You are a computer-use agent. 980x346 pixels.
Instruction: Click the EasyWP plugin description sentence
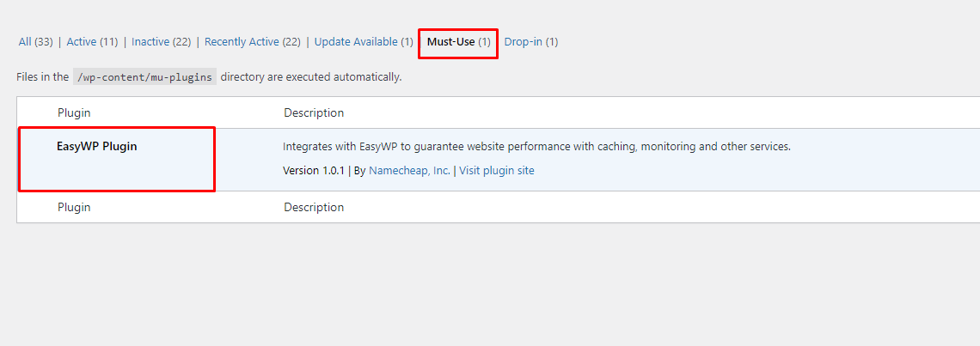(x=537, y=147)
